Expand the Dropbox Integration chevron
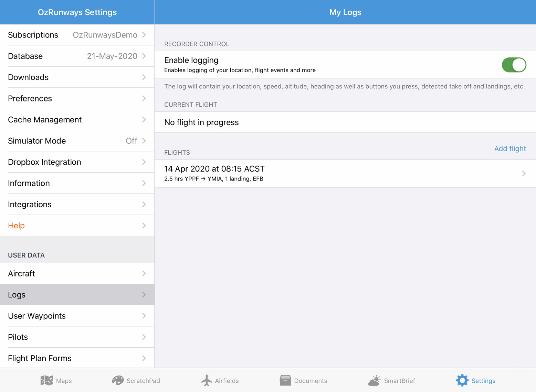The width and height of the screenshot is (536, 392). click(x=144, y=162)
